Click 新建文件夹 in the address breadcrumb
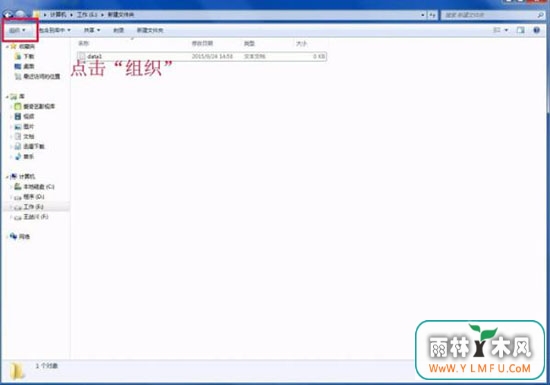550x385 pixels. click(121, 14)
